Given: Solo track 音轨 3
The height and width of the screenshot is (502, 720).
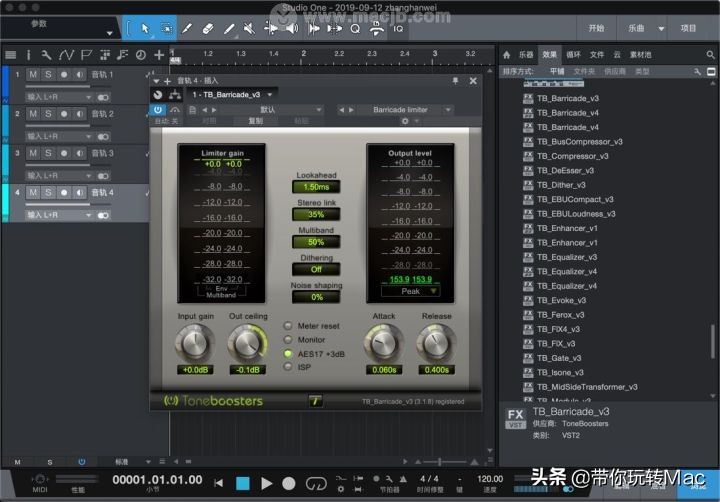Looking at the screenshot, I should 48,153.
